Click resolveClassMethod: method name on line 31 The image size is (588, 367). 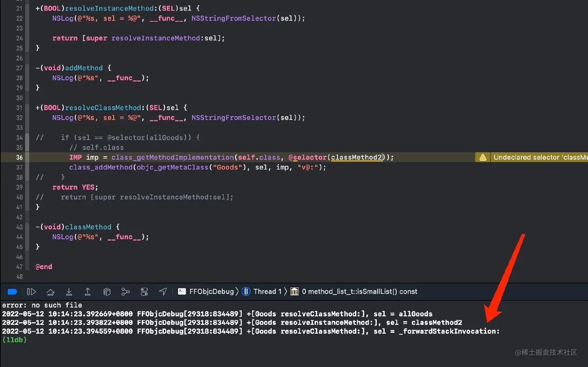tap(105, 107)
